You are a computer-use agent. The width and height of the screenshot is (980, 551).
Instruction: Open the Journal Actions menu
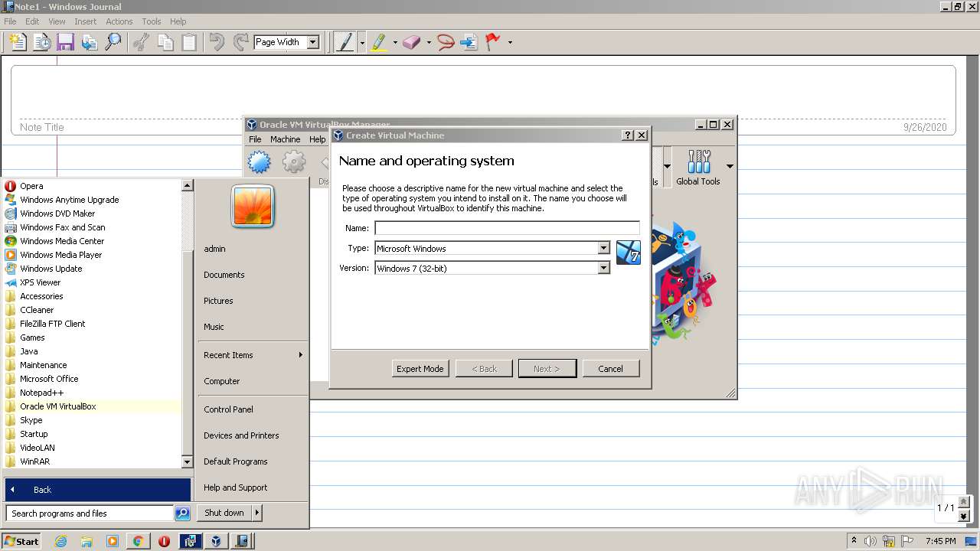click(x=119, y=21)
